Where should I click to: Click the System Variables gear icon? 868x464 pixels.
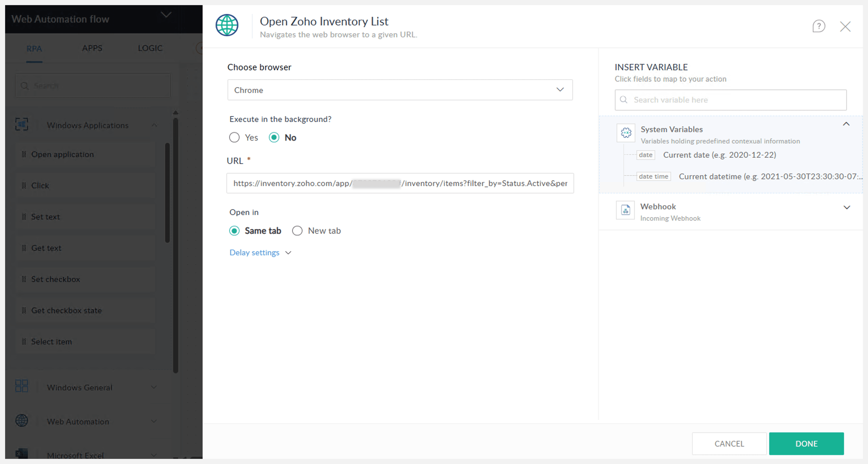point(626,133)
